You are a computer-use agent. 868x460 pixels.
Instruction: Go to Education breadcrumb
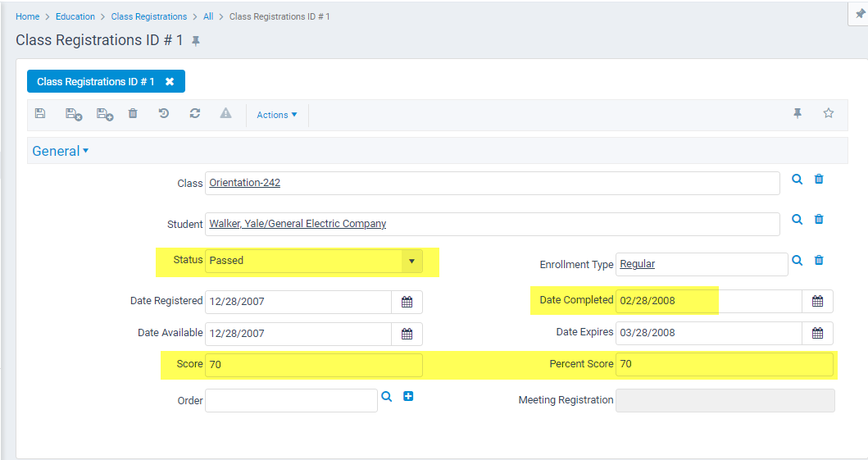click(x=75, y=16)
